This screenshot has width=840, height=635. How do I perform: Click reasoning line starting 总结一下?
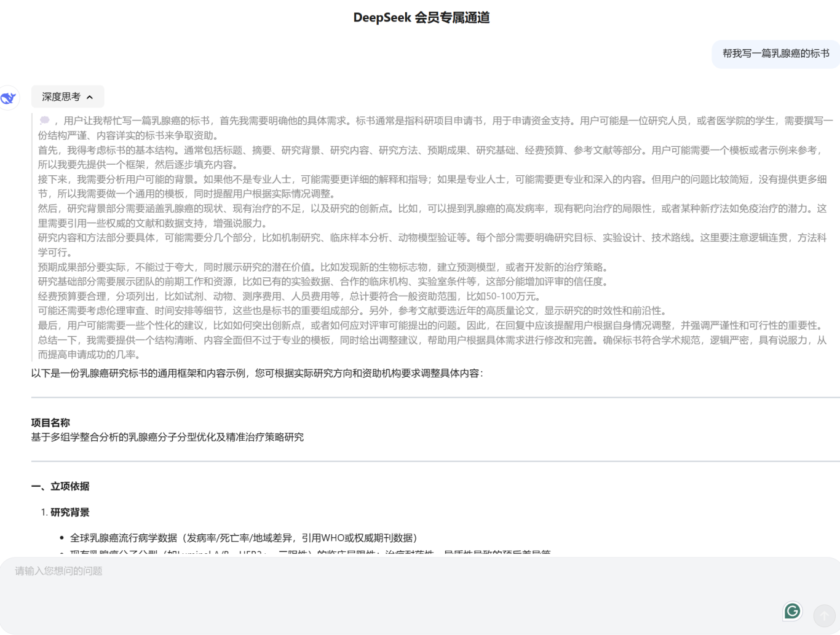(432, 347)
